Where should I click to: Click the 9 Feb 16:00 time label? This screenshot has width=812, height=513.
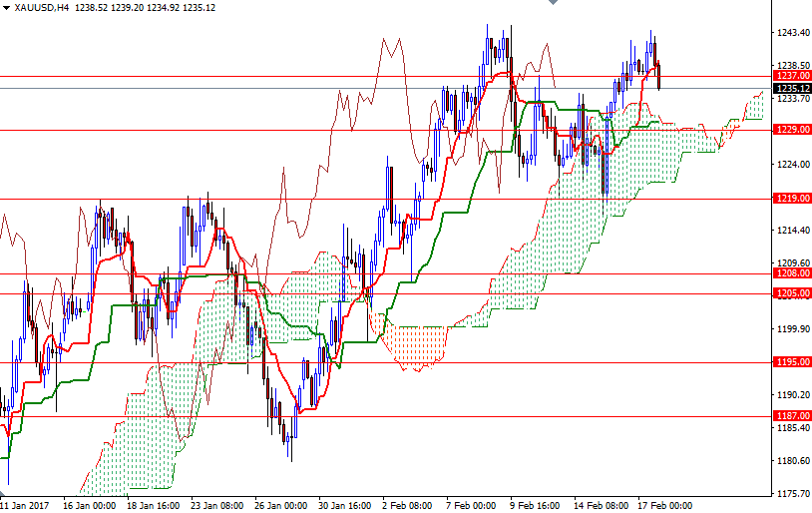(536, 505)
